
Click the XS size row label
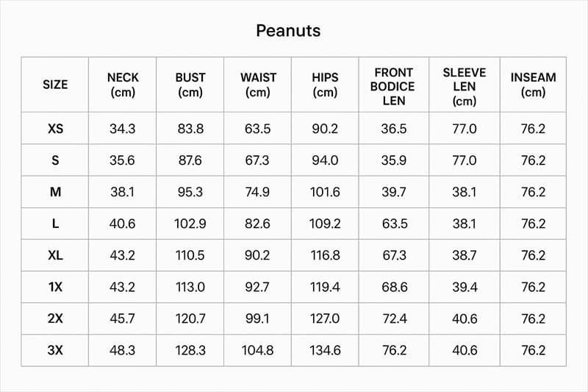56,129
